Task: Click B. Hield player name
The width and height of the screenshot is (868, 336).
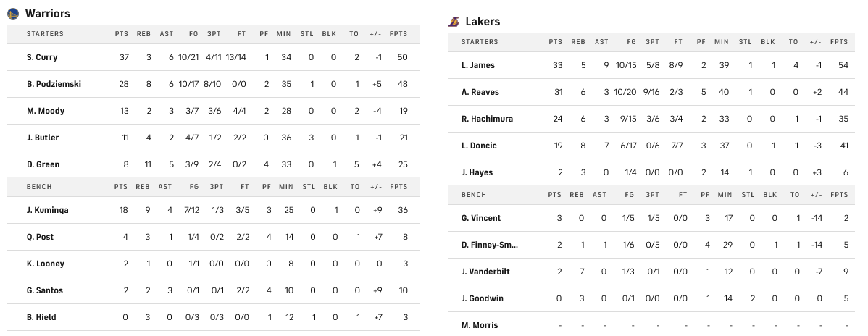Action: point(41,317)
